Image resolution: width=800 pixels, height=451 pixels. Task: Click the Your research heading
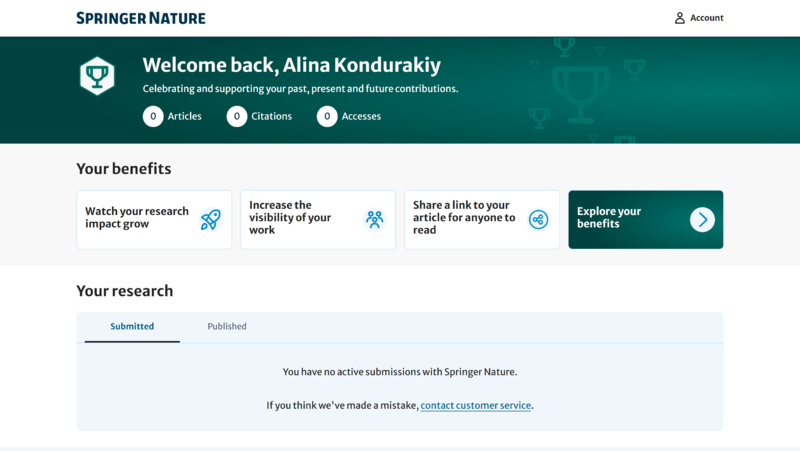tap(125, 291)
